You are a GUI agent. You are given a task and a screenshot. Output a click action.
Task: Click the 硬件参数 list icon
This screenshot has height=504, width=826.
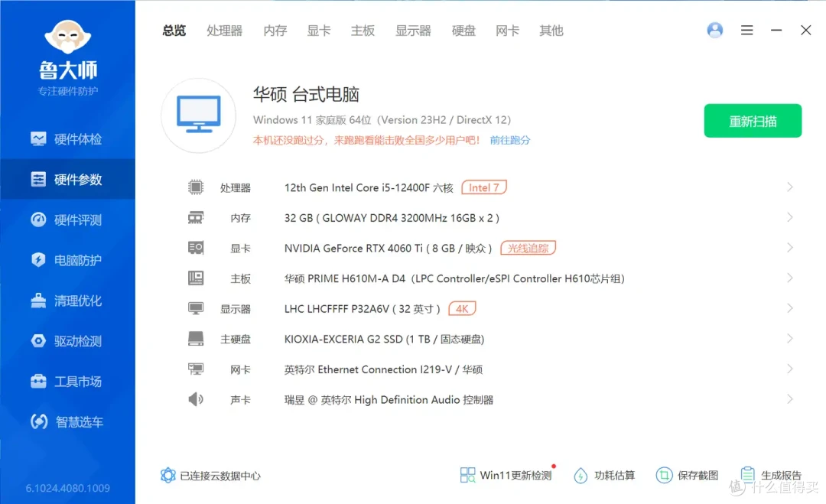point(38,180)
